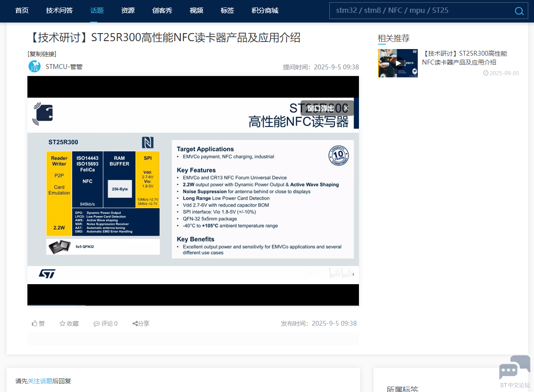This screenshot has width=534, height=392.
Task: Open the 视频 navigation item
Action: (x=196, y=11)
